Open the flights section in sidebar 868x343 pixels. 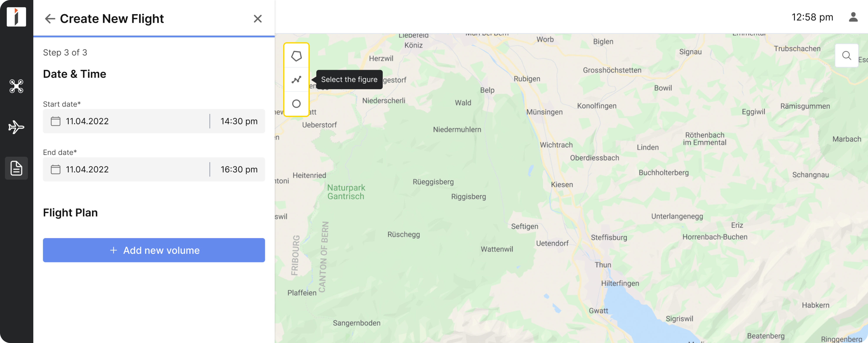16,127
